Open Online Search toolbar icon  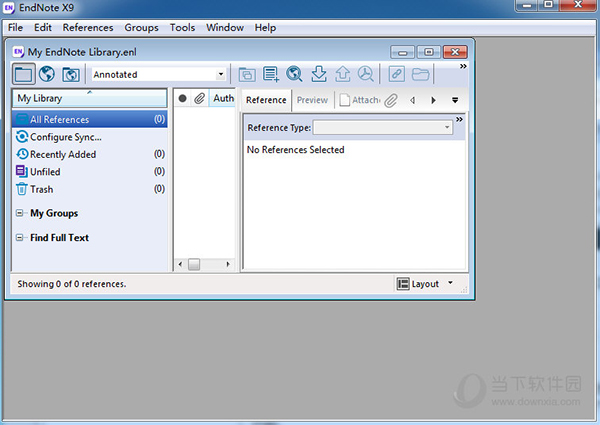coord(294,74)
